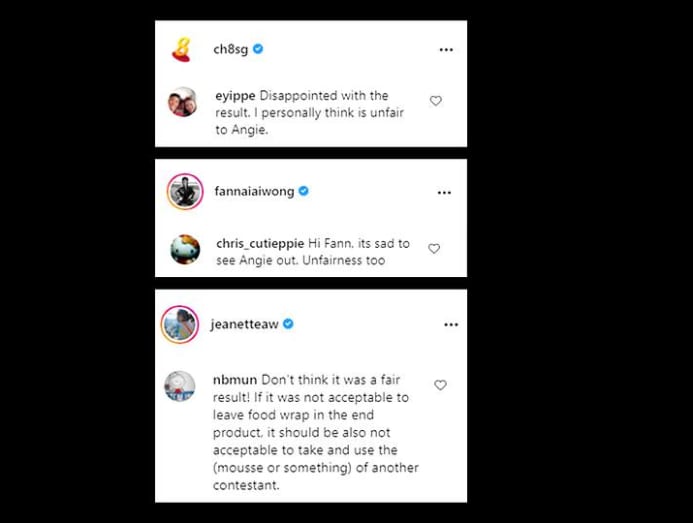The width and height of the screenshot is (693, 523).
Task: Click the nbmun commenter avatar
Action: tap(179, 386)
